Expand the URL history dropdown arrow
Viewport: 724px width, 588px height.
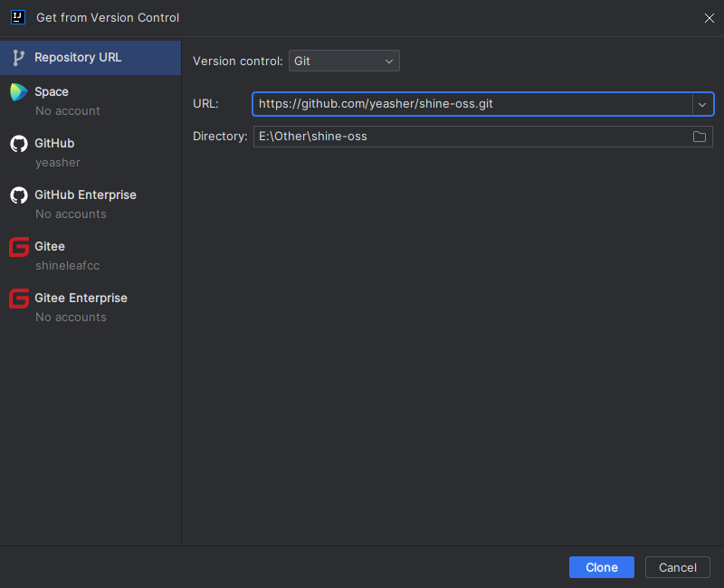click(702, 104)
